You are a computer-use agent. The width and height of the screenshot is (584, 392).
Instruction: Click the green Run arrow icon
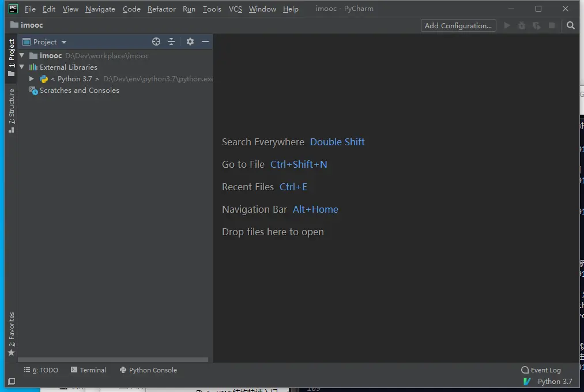pos(507,25)
